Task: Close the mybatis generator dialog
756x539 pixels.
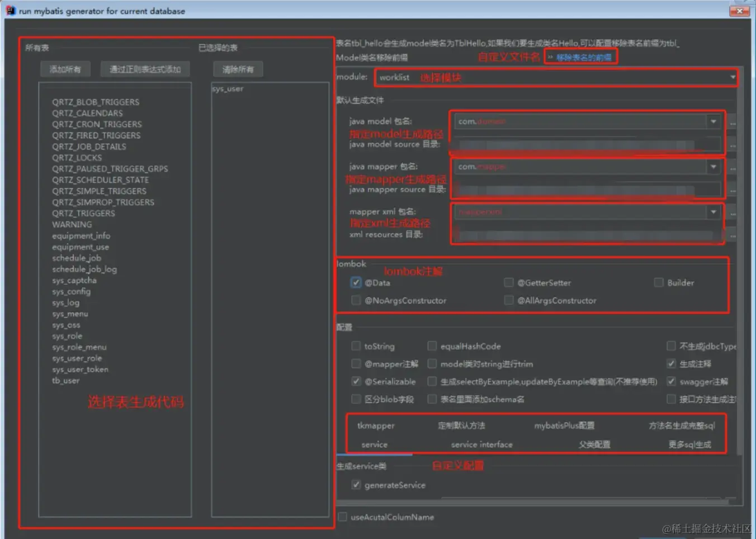Action: [x=739, y=11]
